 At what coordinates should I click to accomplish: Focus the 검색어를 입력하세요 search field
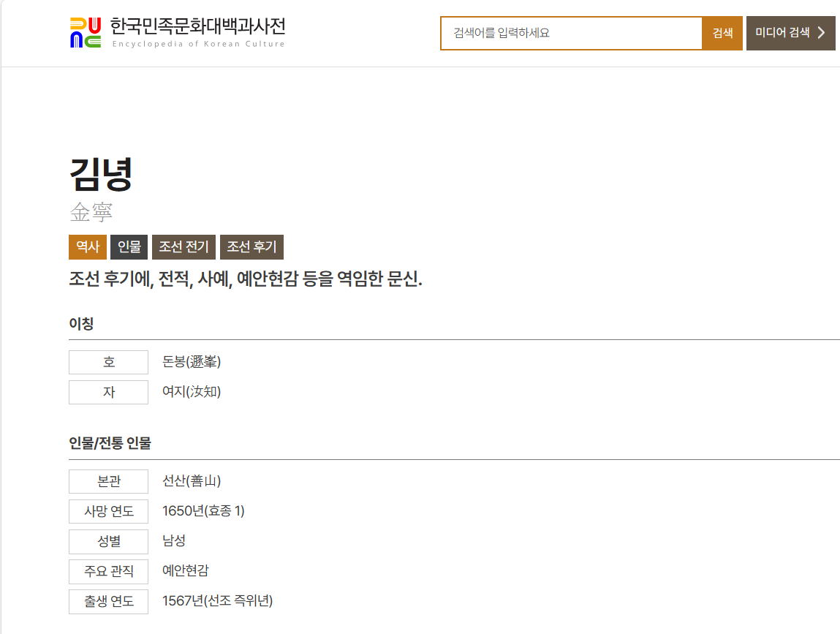click(x=571, y=33)
